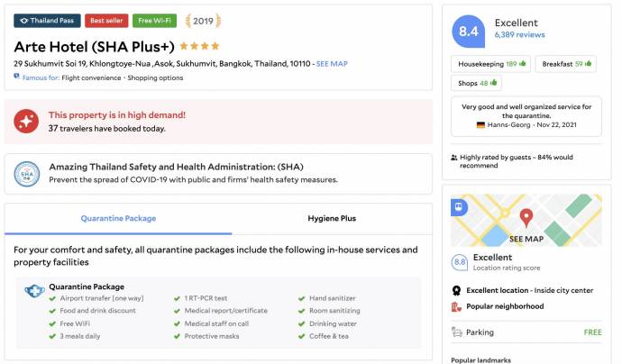Switch to the Quarantine Package tab
This screenshot has height=364, width=622.
pos(118,218)
